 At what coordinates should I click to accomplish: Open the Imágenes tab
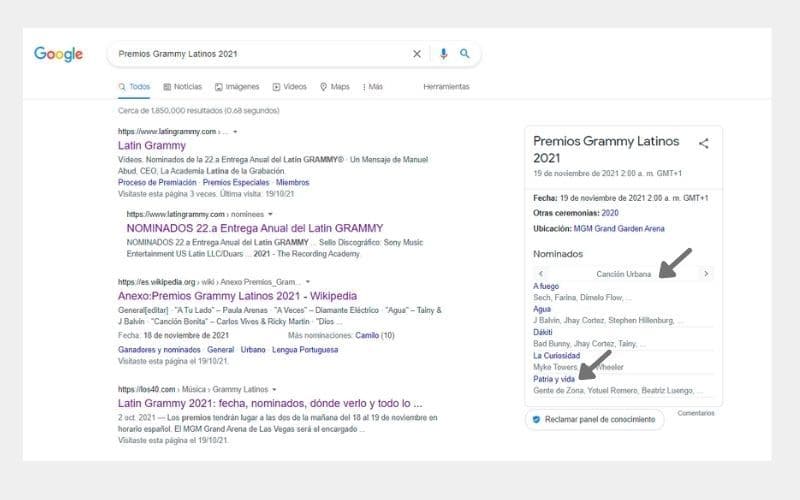click(x=237, y=87)
